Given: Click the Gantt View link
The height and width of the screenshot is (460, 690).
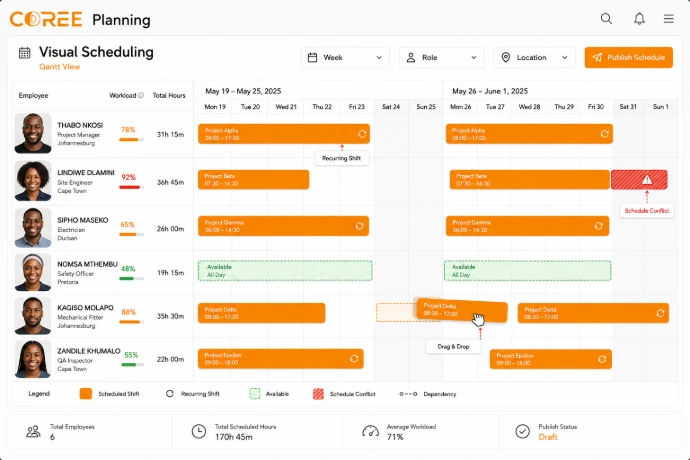Looking at the screenshot, I should [x=59, y=67].
